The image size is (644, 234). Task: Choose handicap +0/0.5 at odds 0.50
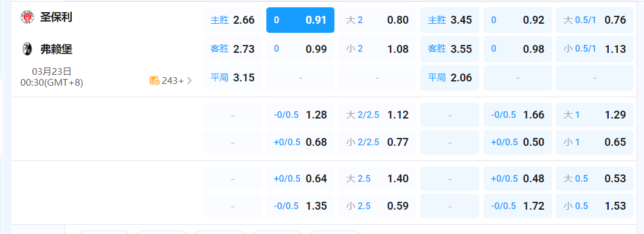517,142
